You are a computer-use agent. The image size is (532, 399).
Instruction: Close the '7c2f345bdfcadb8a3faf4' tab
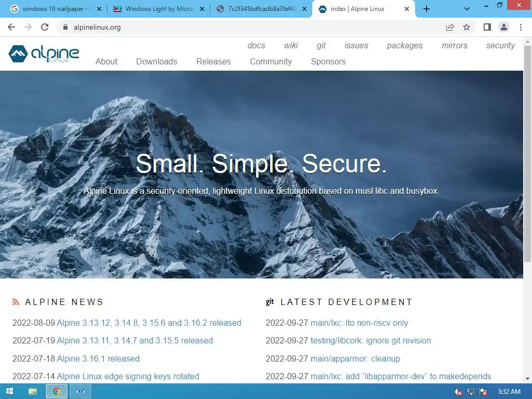304,9
